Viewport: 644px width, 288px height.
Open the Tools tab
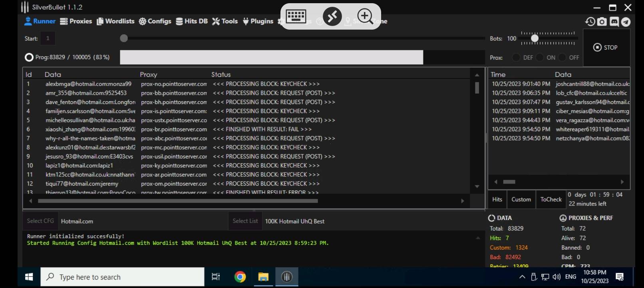coord(225,21)
